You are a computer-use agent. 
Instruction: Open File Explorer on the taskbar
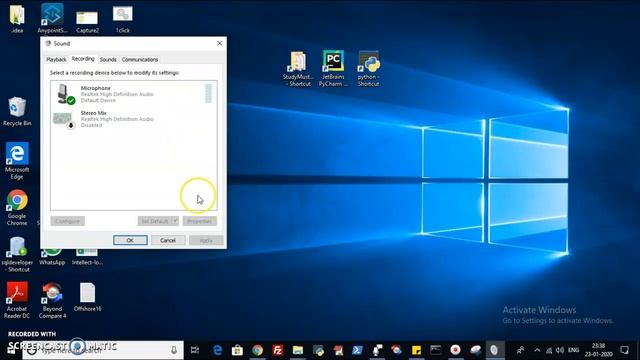298,350
